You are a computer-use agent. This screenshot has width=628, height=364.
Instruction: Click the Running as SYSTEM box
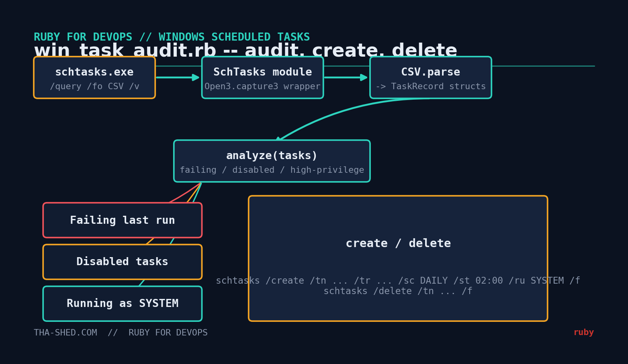[123, 304]
